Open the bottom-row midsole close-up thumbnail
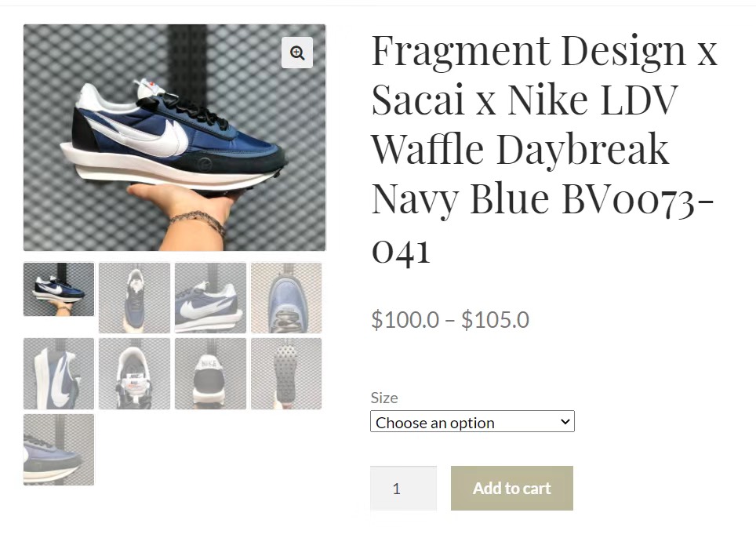Screen dimensions: 756x549 (59, 449)
